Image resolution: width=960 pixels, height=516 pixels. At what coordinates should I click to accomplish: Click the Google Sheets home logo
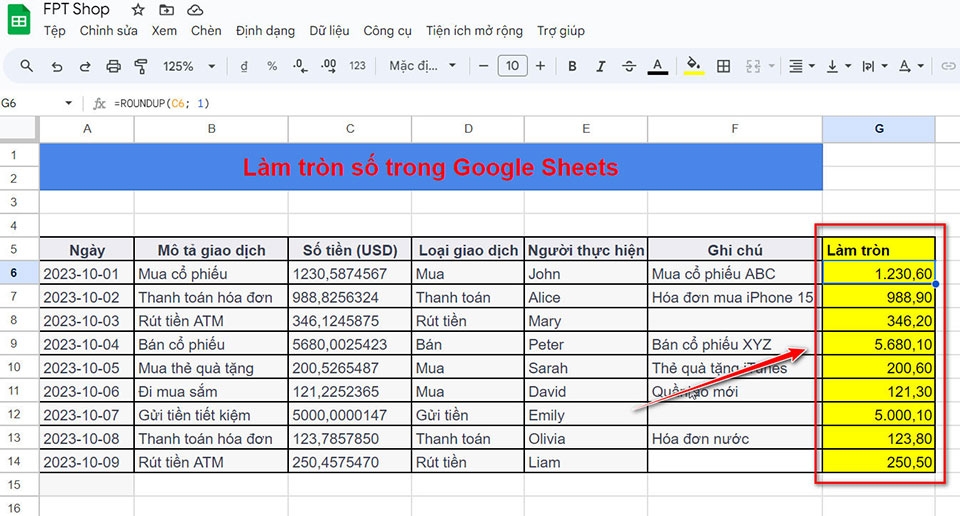[19, 20]
